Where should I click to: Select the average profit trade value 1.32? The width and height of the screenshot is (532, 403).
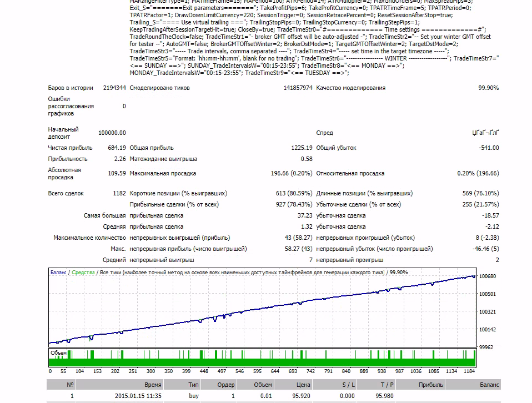point(307,227)
